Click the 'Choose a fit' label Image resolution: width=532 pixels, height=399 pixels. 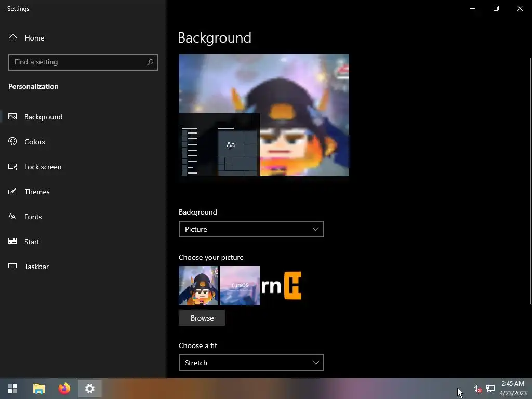(x=198, y=345)
